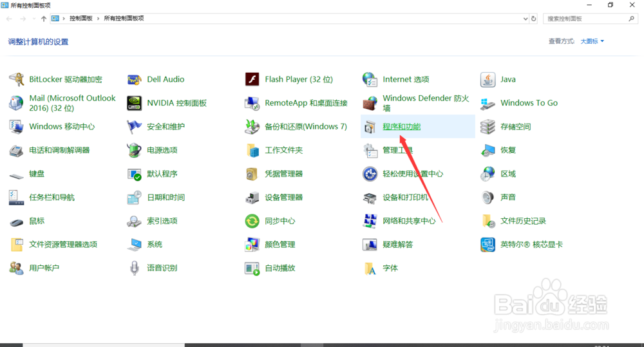
Task: Click the 轻松使用设置中心 icon
Action: (370, 174)
